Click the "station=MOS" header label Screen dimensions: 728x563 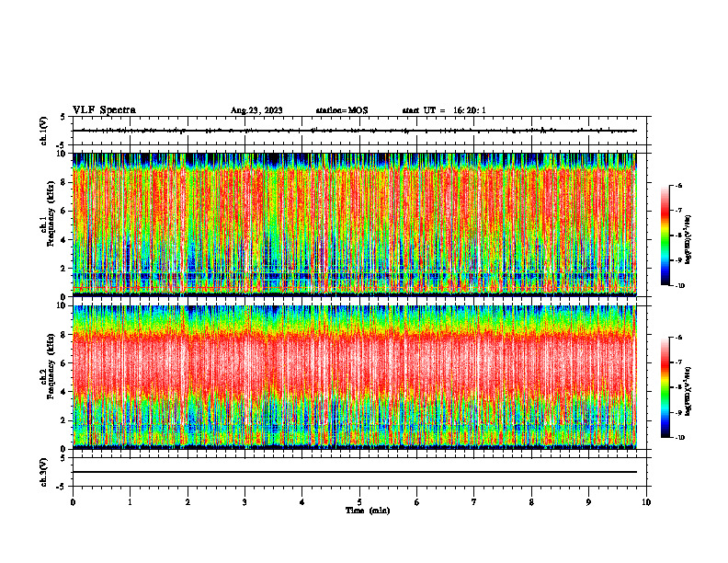(342, 110)
